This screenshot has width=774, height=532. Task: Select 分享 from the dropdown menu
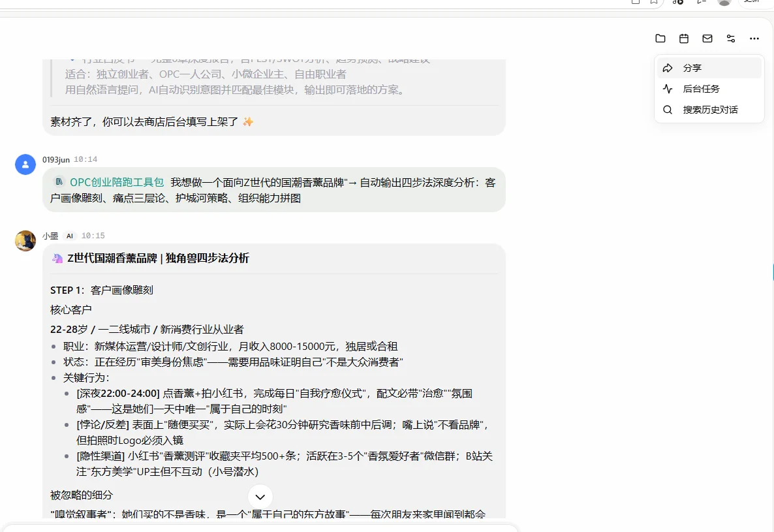tap(709, 68)
